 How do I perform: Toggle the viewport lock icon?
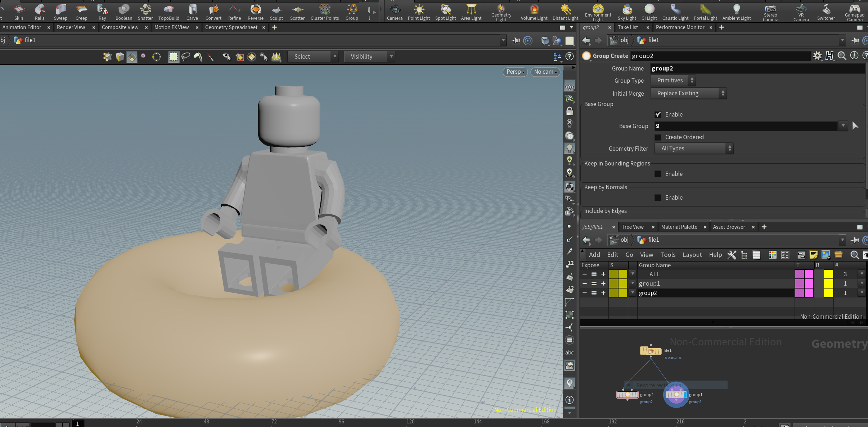(569, 111)
